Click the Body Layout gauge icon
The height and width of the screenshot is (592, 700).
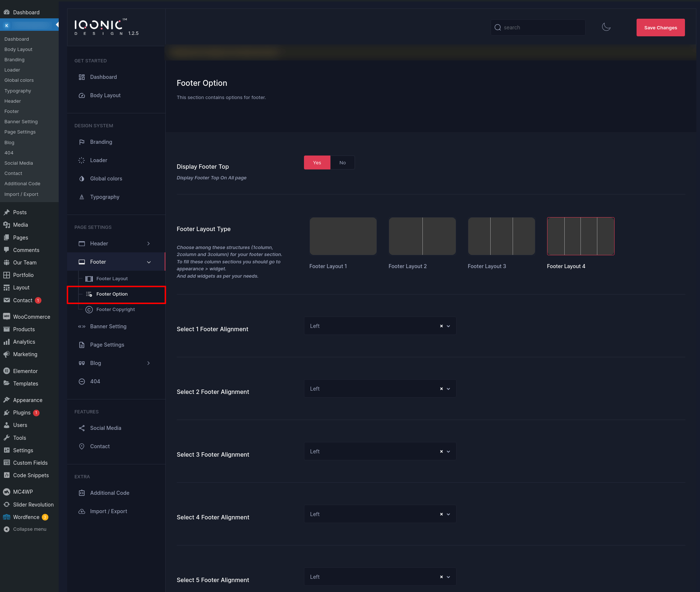pos(82,95)
